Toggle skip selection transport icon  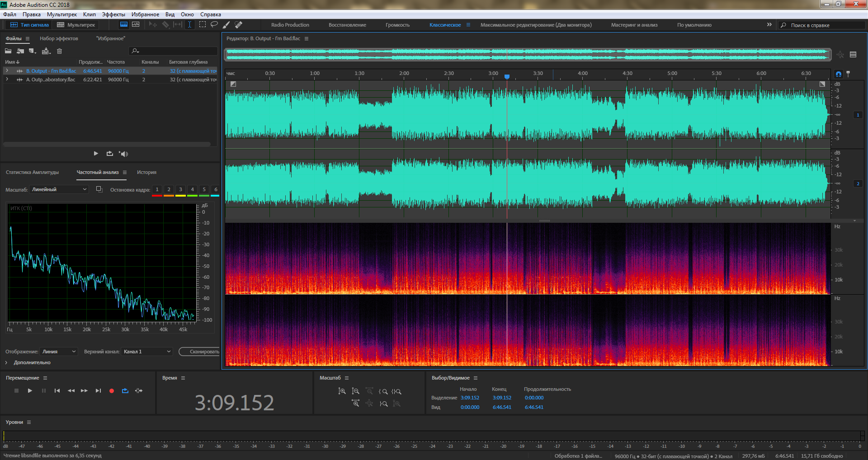(x=139, y=390)
